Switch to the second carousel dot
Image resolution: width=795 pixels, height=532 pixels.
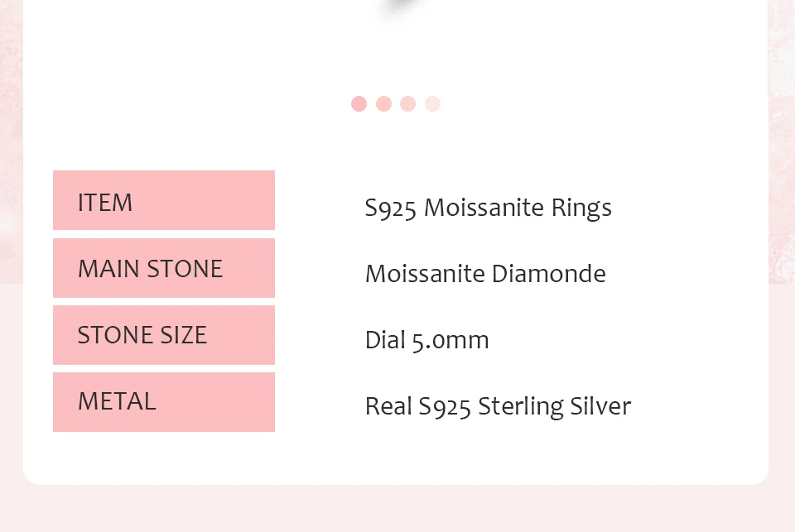[x=383, y=103]
